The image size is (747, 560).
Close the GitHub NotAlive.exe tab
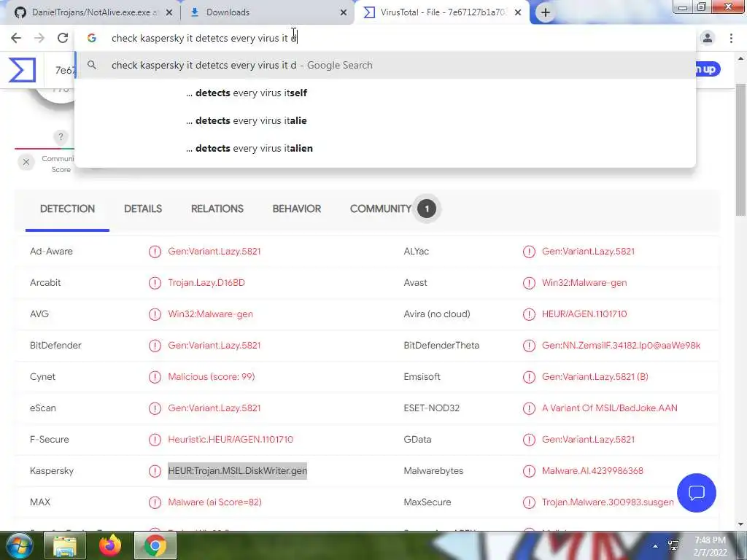click(x=169, y=12)
